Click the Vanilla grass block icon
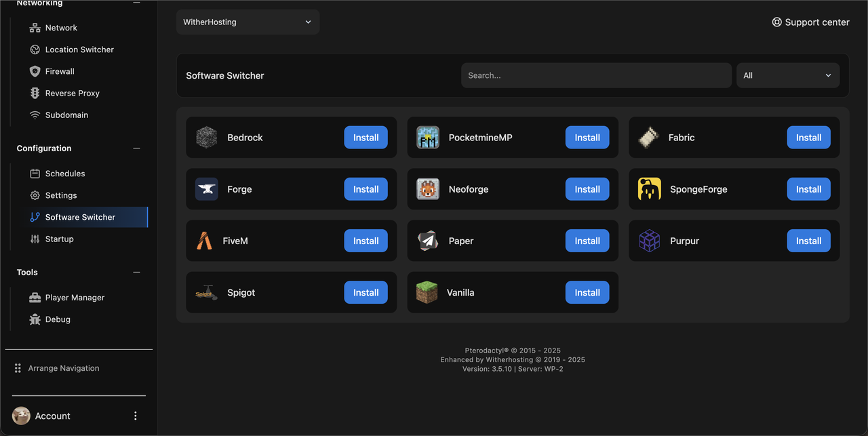Screen dimensions: 868x436 427,292
